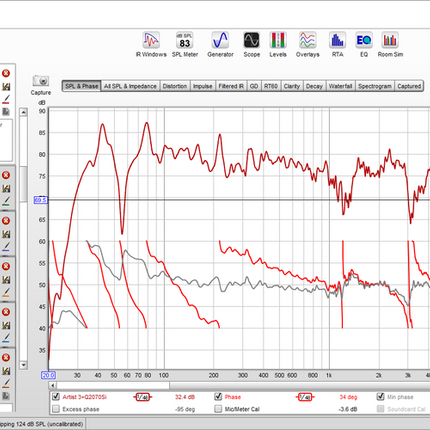Open the SPL Meter

coord(185,45)
